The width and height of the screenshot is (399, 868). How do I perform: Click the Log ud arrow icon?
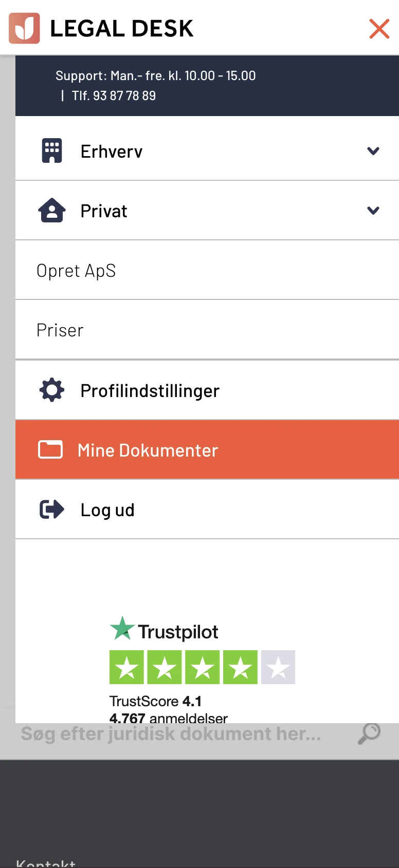click(x=52, y=510)
